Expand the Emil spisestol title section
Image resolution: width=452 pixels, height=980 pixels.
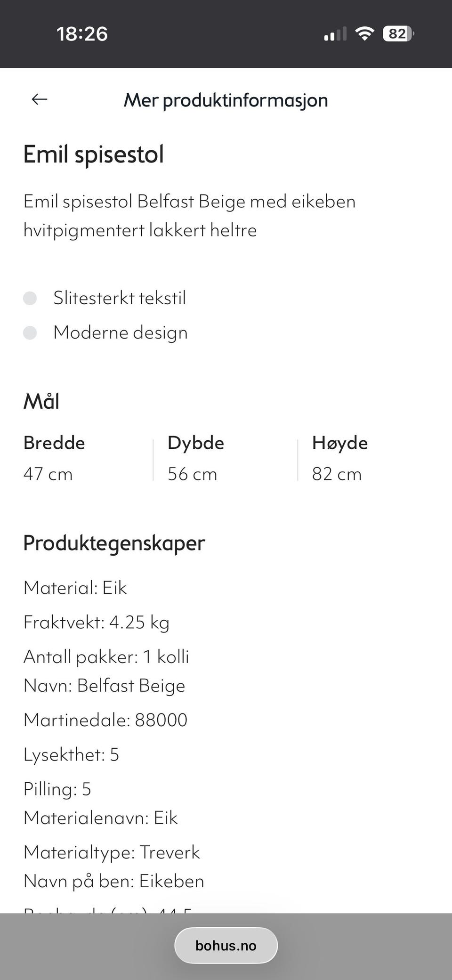coord(94,154)
